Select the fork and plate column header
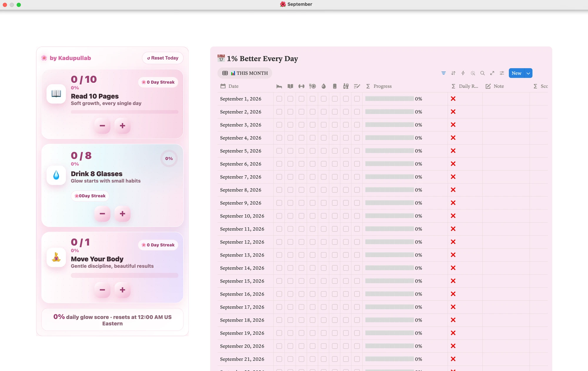 click(x=313, y=86)
